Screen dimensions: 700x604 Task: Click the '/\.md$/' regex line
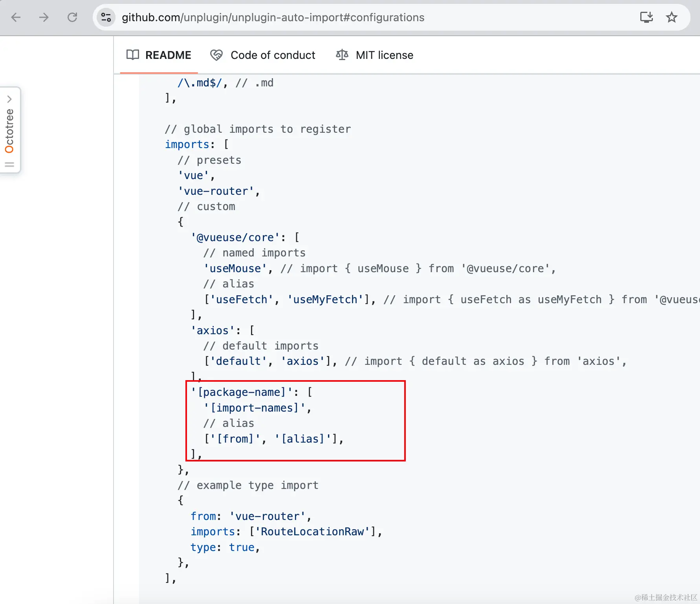coord(225,83)
